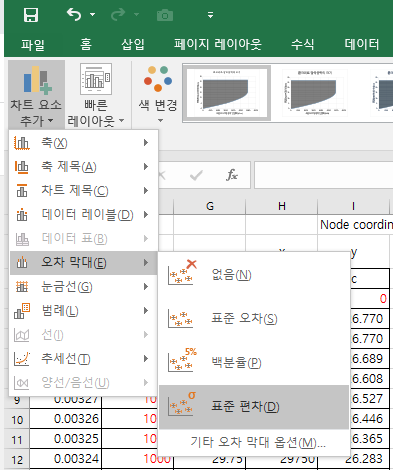Open the 범례(L) submenu
This screenshot has width=393, height=470.
pos(83,311)
